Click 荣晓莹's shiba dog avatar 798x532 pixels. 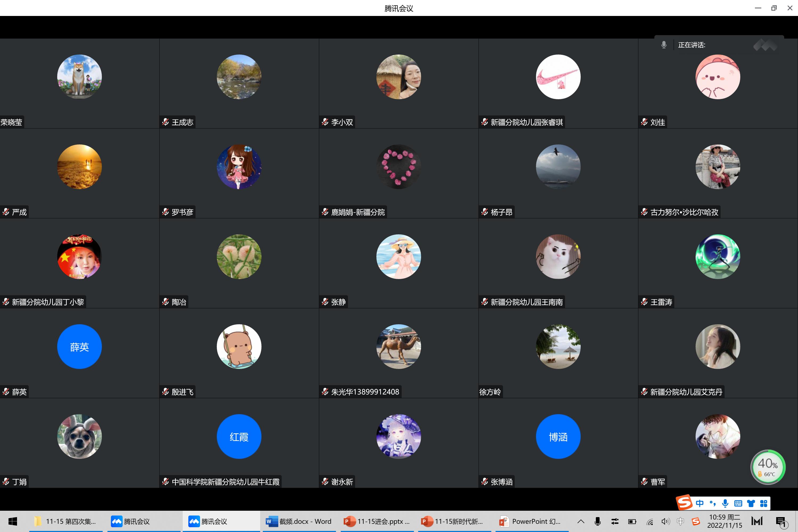coord(79,77)
